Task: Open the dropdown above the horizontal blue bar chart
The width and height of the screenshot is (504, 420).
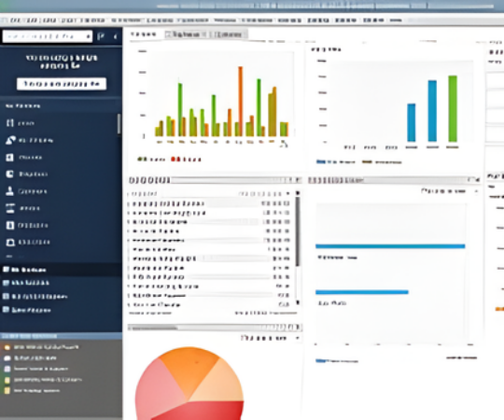Action: (x=449, y=191)
